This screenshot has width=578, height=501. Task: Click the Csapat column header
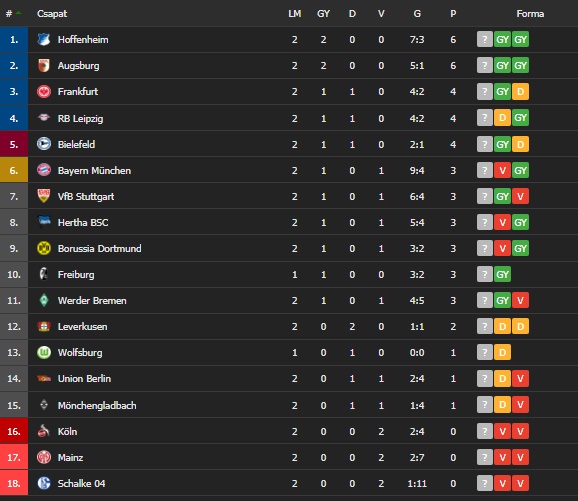52,14
